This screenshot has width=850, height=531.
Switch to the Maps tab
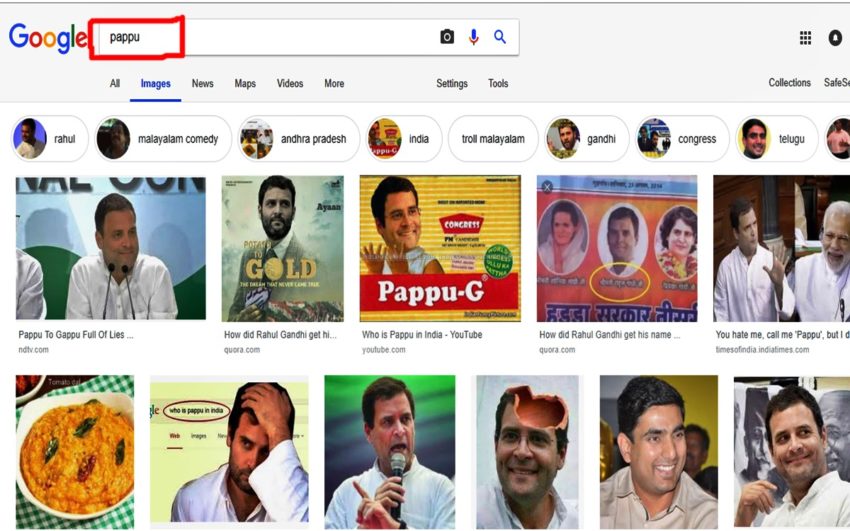point(245,84)
